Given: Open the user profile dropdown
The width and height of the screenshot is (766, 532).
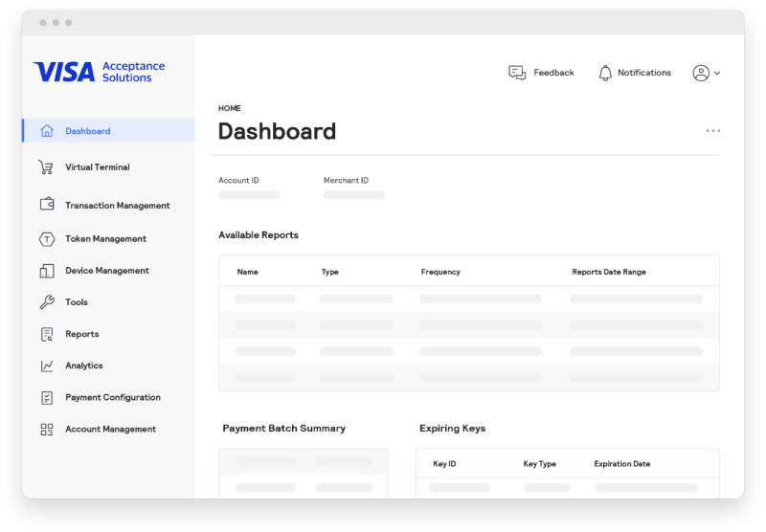Looking at the screenshot, I should point(706,73).
